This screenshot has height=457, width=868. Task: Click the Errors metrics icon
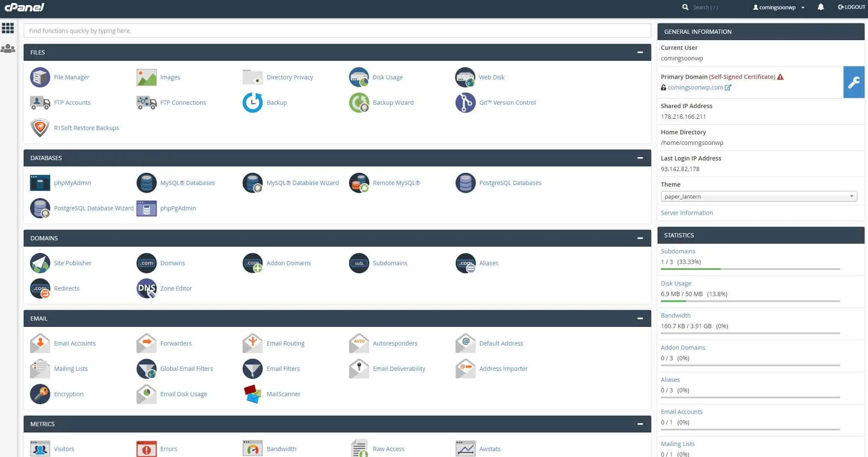147,449
